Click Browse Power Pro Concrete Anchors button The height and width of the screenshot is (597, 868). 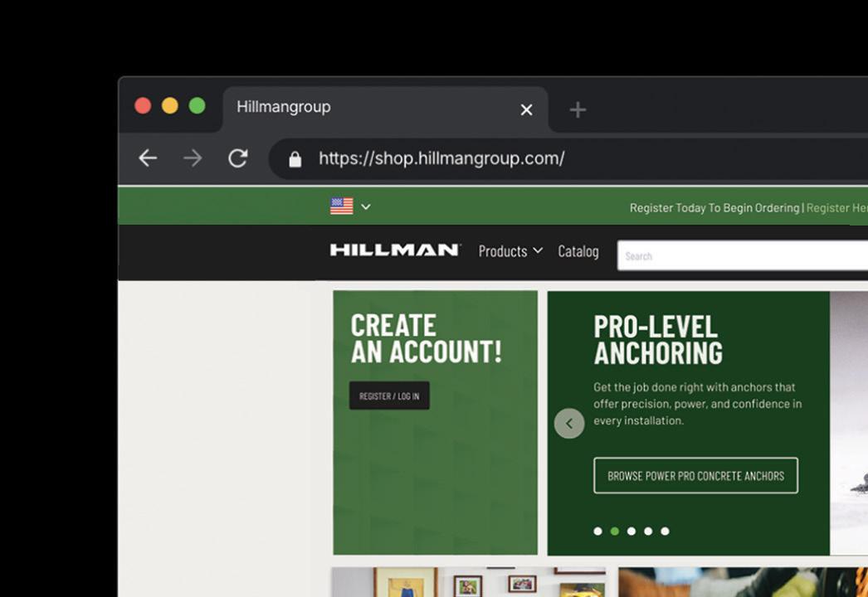696,475
